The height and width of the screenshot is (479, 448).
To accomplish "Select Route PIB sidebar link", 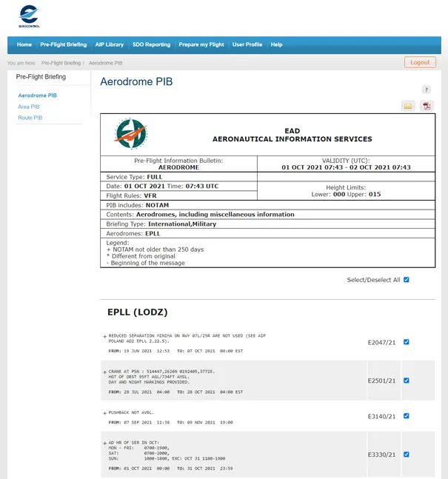I will tap(30, 118).
